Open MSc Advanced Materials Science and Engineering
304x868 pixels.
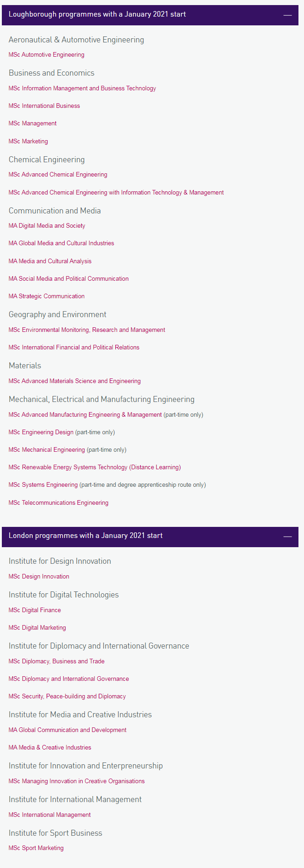point(75,381)
